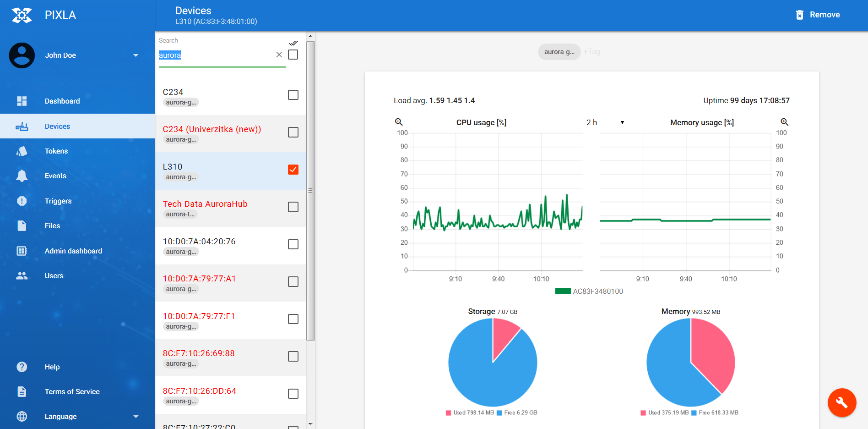Click the Devices router icon
Image resolution: width=868 pixels, height=429 pixels.
click(x=22, y=126)
